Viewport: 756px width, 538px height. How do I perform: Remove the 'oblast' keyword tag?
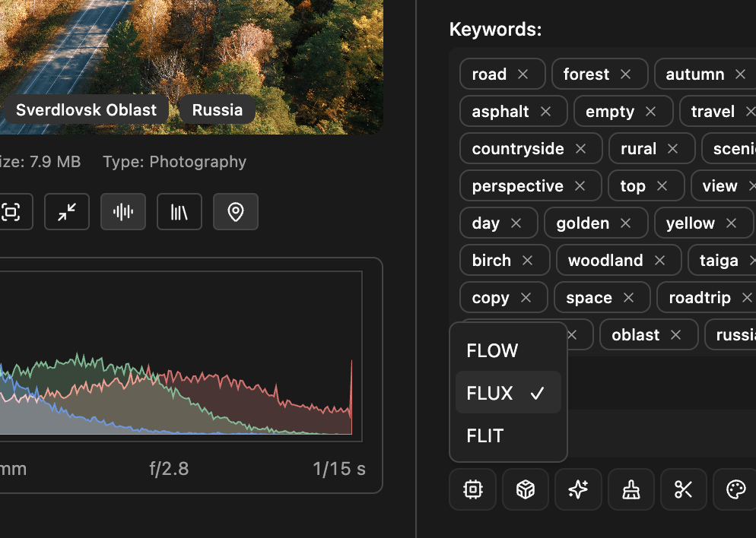click(676, 335)
